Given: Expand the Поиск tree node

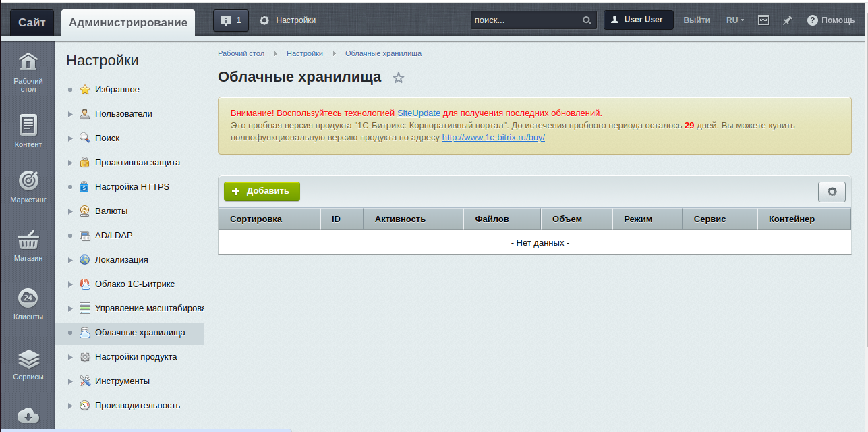Looking at the screenshot, I should (70, 138).
